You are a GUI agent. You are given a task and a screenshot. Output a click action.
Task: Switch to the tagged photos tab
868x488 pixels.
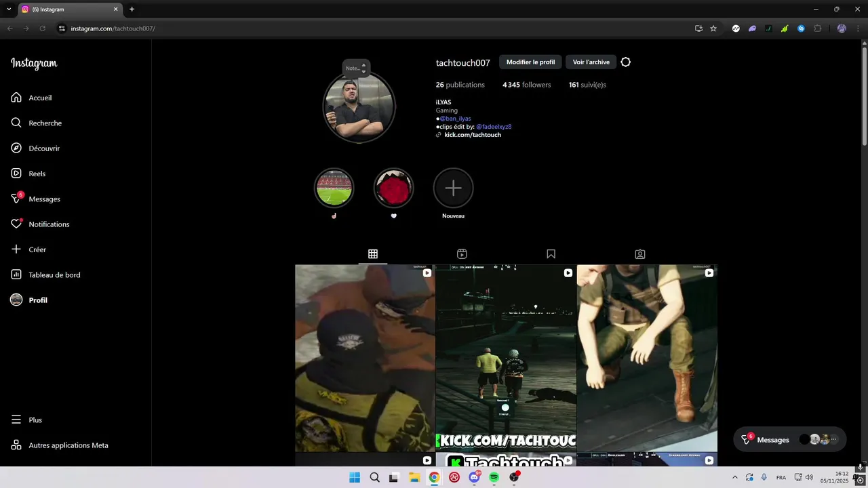coord(639,253)
